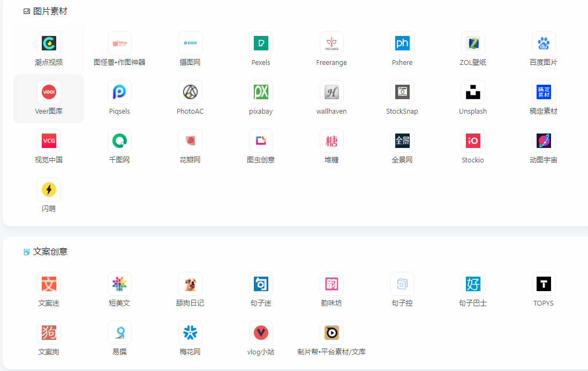Click the Stockio text label
This screenshot has height=371, width=588.
pos(473,160)
